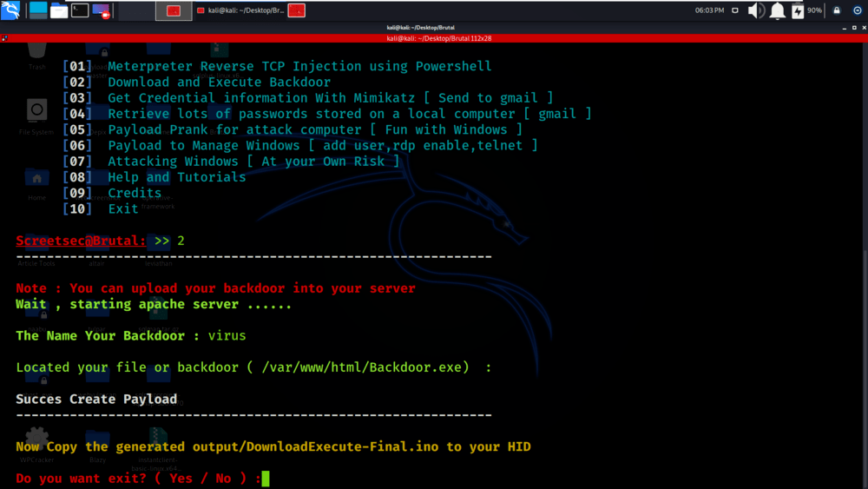Click the terminal grouping icon on red titlebar
868x489 pixels.
4,38
